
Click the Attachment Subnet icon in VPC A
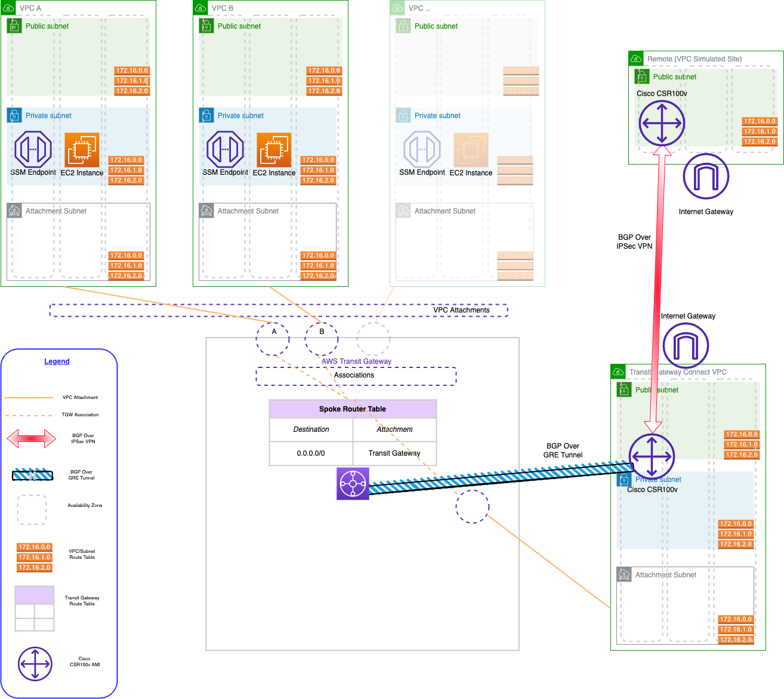(14, 211)
